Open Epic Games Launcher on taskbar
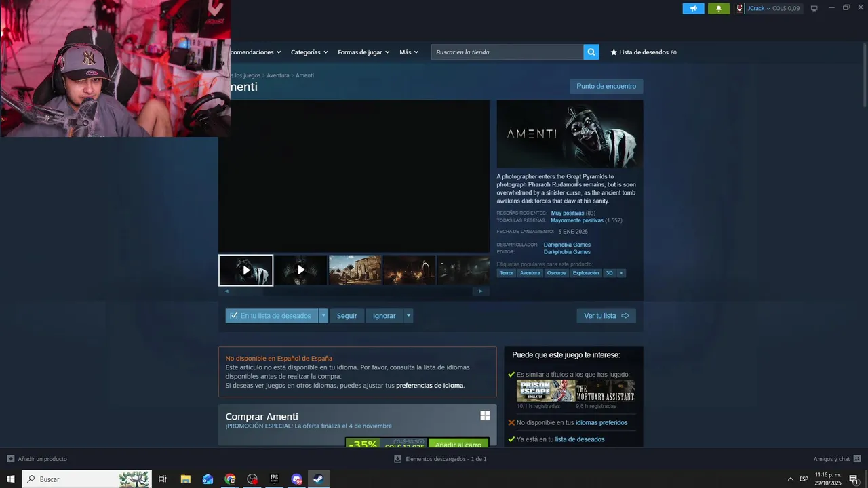Screen dimensions: 868x488 pos(274,479)
